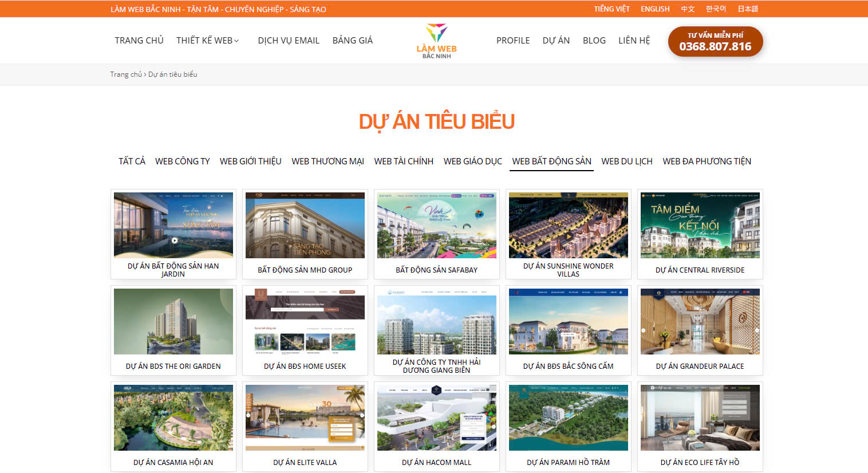
Task: Click the DỰ ÁN ECO LIFE TÂY HỒ title
Action: coord(700,463)
